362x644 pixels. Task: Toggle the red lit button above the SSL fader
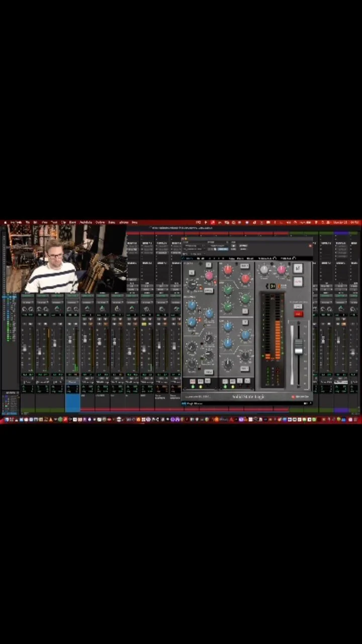[299, 314]
